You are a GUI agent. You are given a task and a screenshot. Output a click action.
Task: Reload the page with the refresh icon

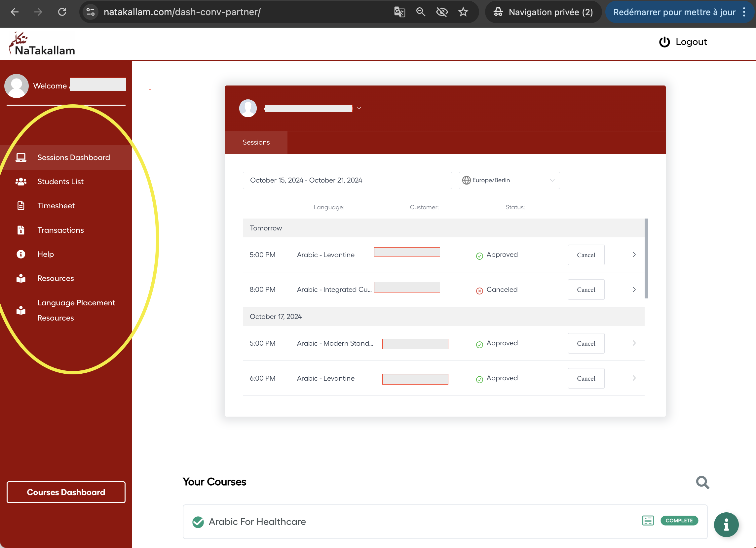click(62, 12)
